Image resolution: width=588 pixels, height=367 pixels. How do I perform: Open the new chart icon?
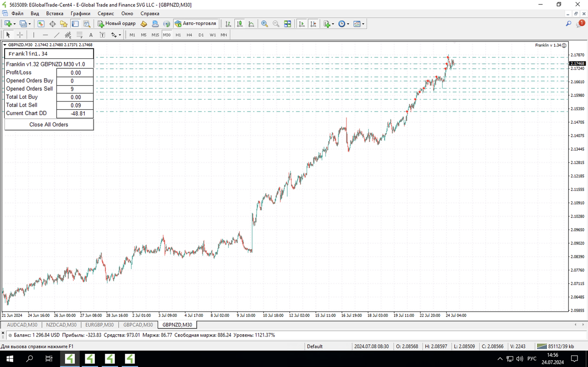point(8,24)
